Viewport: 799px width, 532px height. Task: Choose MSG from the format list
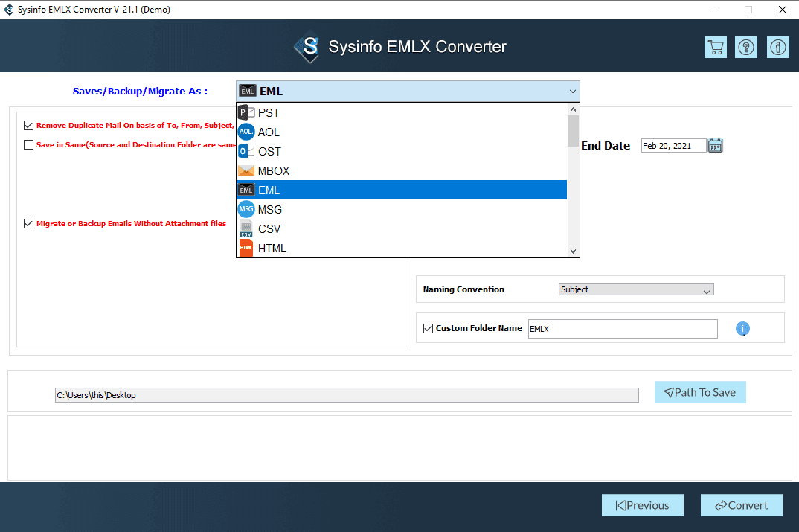[x=402, y=209]
